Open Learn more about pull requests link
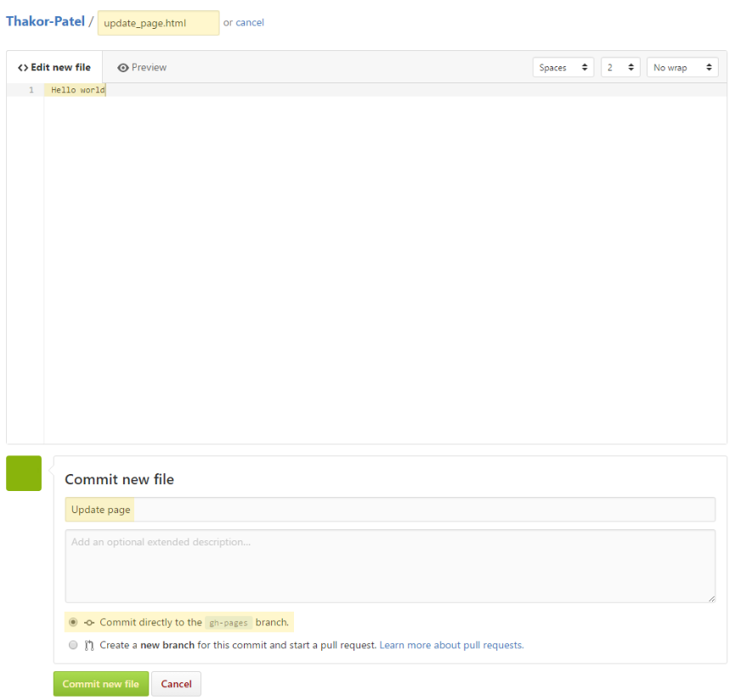Screen dimensions: 735x700 tap(451, 645)
